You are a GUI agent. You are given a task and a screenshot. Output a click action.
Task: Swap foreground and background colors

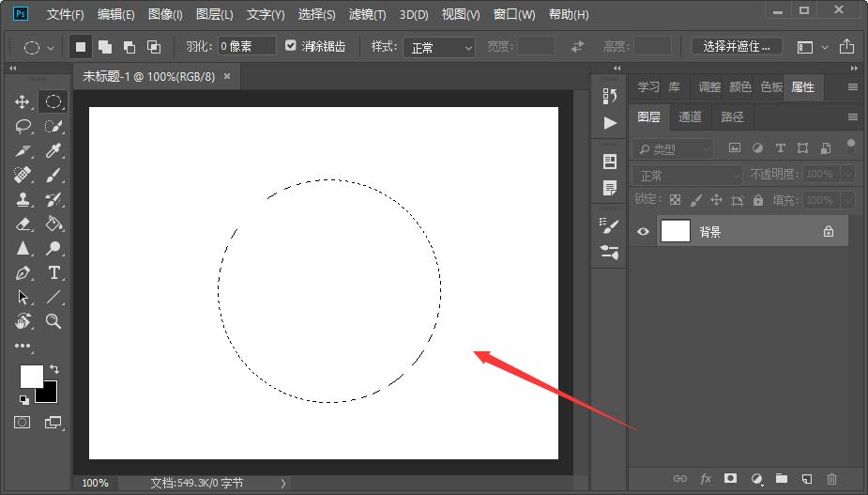(54, 369)
